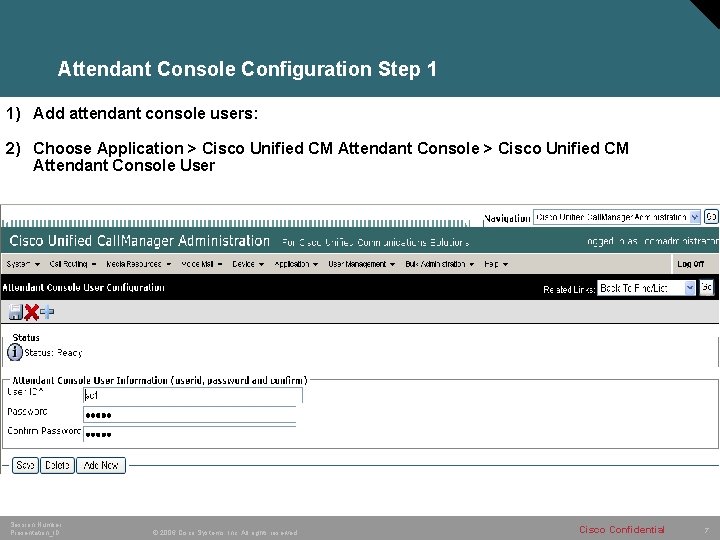Open the Call Routing menu
Image resolution: width=720 pixels, height=540 pixels.
(73, 264)
